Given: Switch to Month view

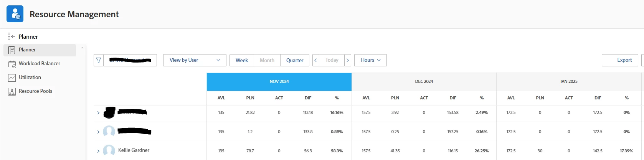Looking at the screenshot, I should point(267,60).
